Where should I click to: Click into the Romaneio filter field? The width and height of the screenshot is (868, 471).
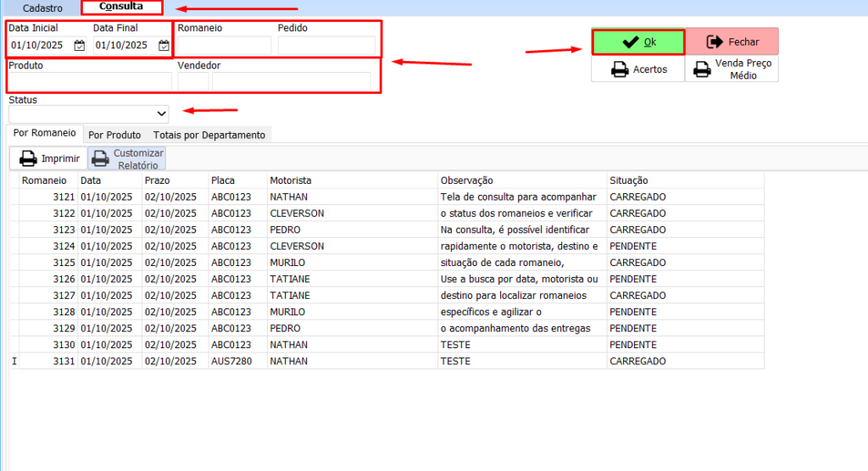[224, 46]
